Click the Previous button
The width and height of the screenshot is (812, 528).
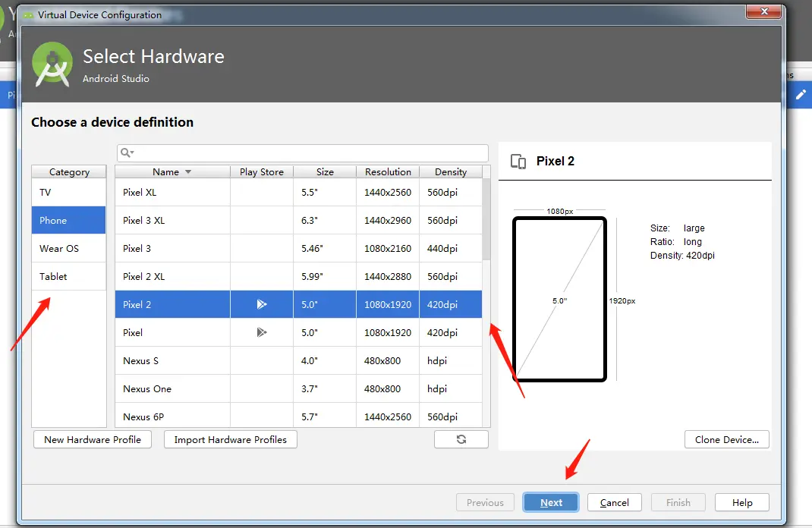tap(485, 503)
